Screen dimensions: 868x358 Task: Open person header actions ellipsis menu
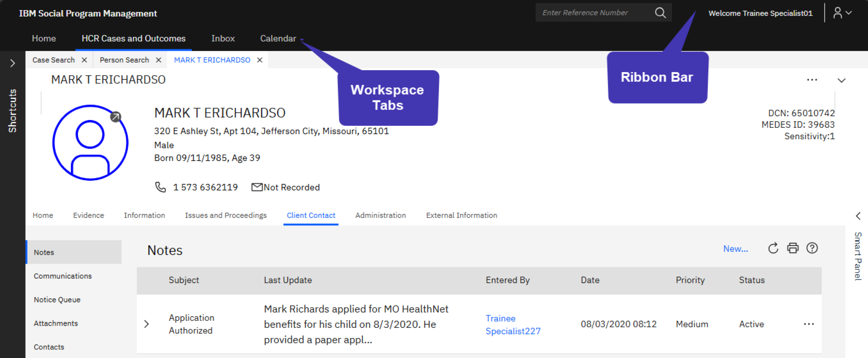point(812,80)
